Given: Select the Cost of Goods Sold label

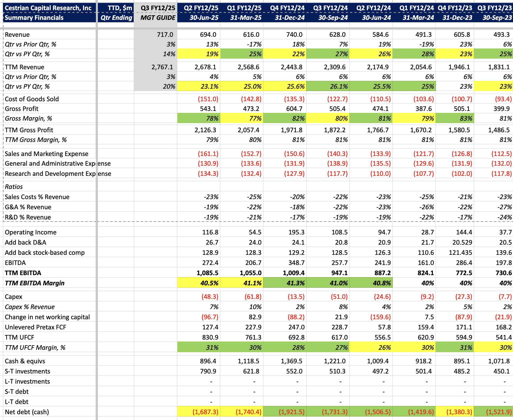Looking at the screenshot, I should tap(32, 99).
